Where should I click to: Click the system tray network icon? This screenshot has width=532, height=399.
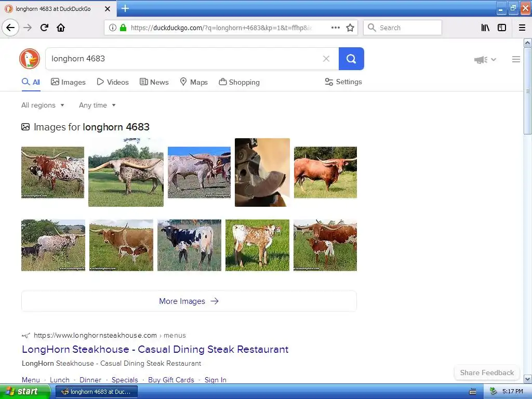point(494,392)
